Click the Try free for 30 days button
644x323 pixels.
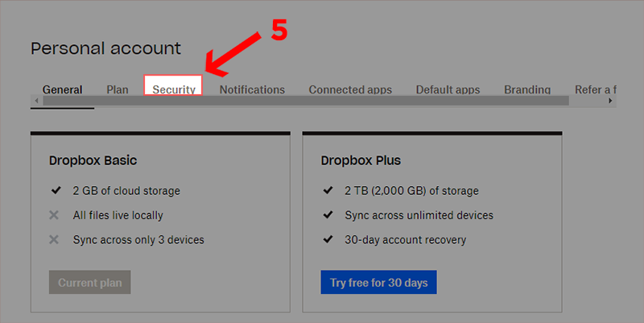click(x=378, y=283)
